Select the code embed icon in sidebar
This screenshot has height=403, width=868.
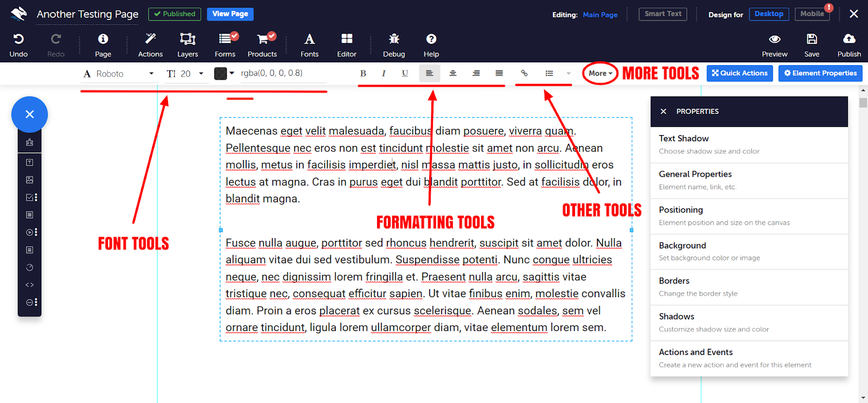(30, 285)
